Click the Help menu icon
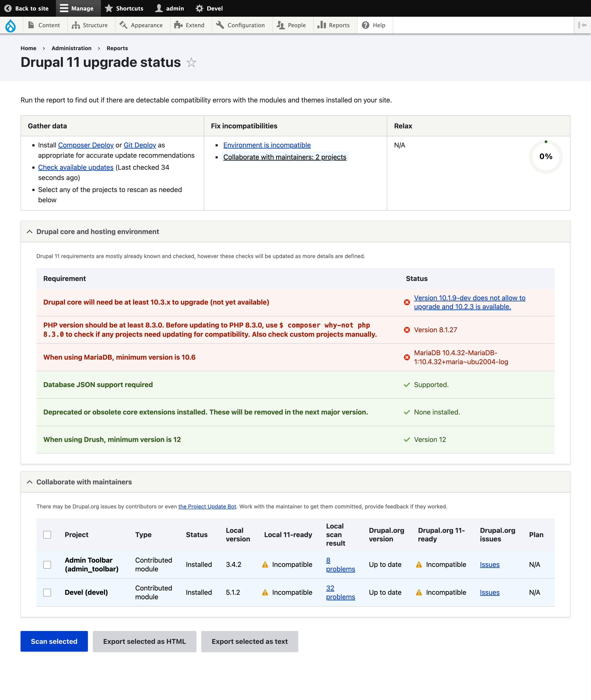Viewport: 591px width, 700px height. tap(365, 25)
